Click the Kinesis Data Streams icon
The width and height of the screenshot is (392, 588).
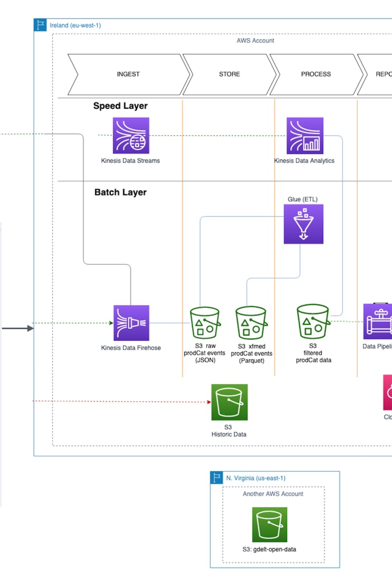point(131,135)
